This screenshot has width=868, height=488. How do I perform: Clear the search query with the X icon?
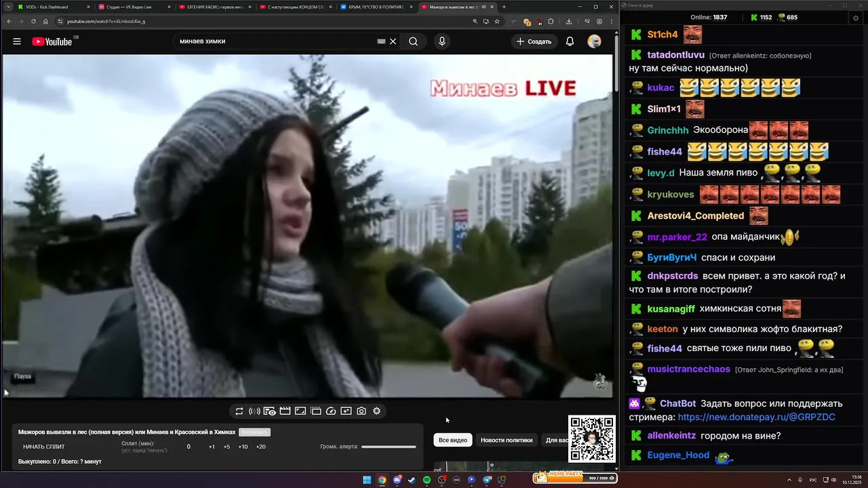pos(393,41)
